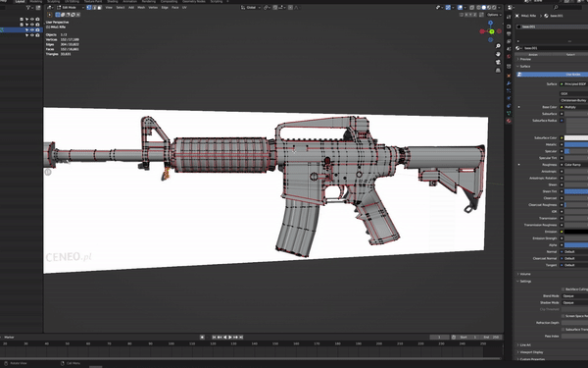Open the Particles properties tab icon

point(509,91)
